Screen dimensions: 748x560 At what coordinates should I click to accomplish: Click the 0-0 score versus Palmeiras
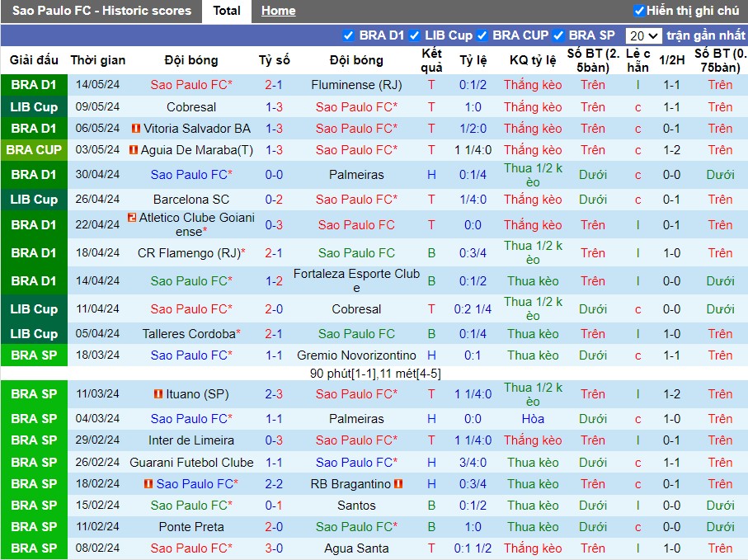[274, 175]
